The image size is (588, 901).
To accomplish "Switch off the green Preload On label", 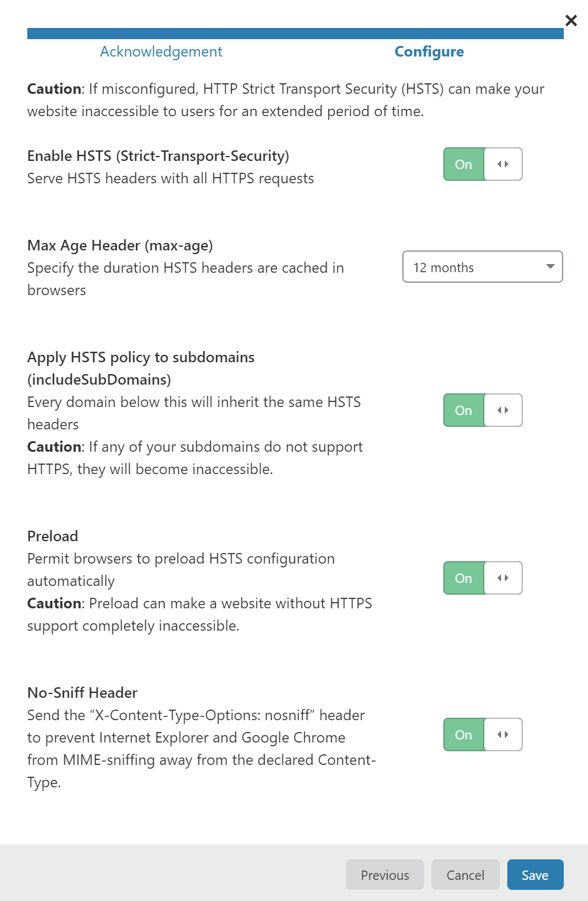I will click(x=464, y=578).
